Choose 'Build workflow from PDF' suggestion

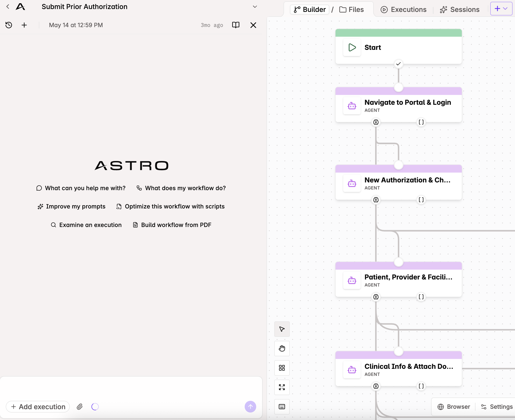tap(172, 225)
